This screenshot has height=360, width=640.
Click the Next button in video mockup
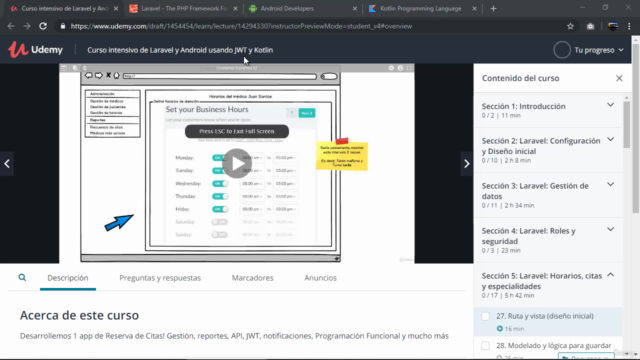point(307,113)
